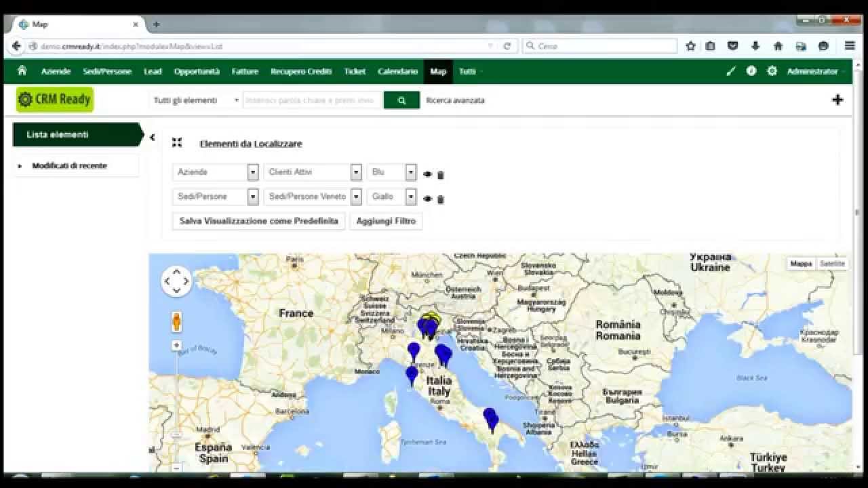
Task: Open URL history dropdown arrow in address bar
Action: 490,46
